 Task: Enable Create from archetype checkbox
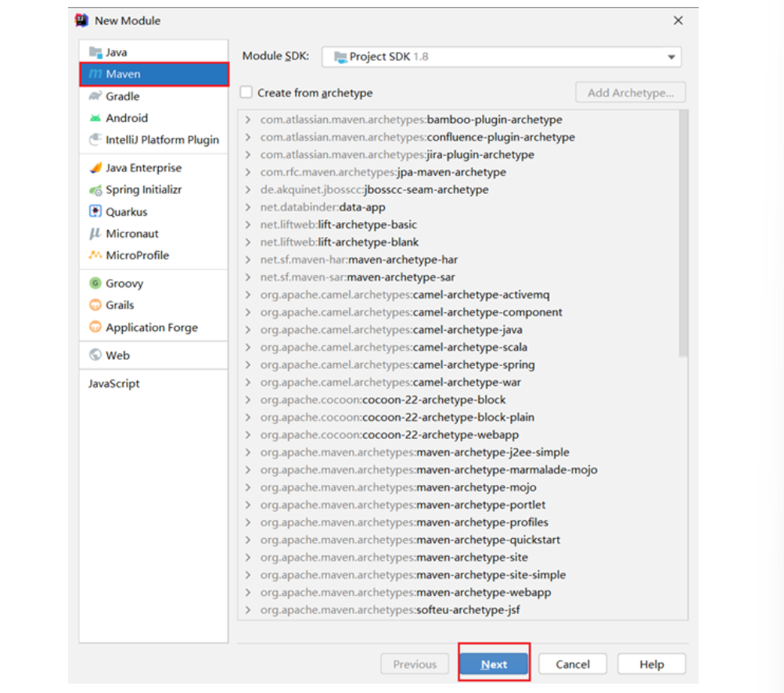[246, 92]
